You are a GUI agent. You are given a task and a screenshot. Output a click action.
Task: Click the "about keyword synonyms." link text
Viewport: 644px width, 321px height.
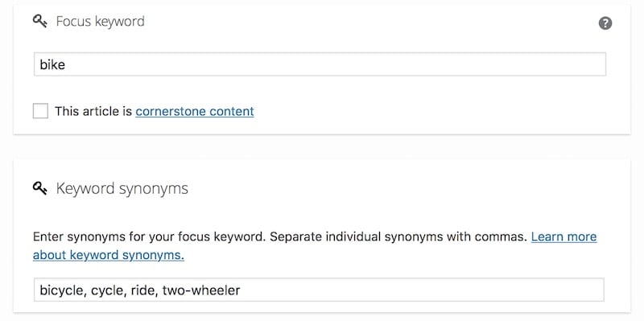[109, 255]
